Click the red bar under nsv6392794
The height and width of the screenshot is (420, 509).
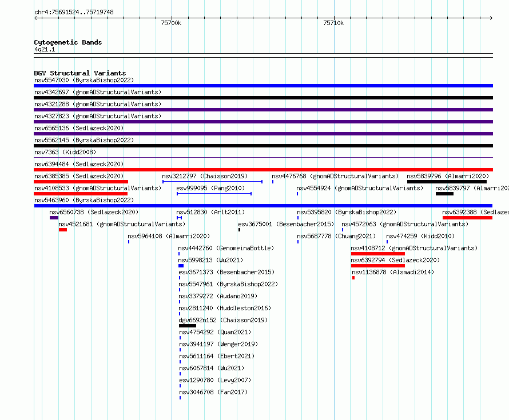coord(378,266)
